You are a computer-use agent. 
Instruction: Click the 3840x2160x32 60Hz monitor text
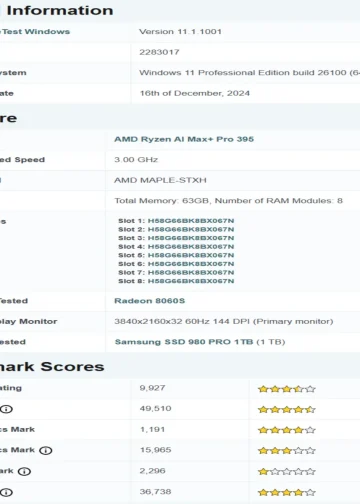tap(224, 321)
